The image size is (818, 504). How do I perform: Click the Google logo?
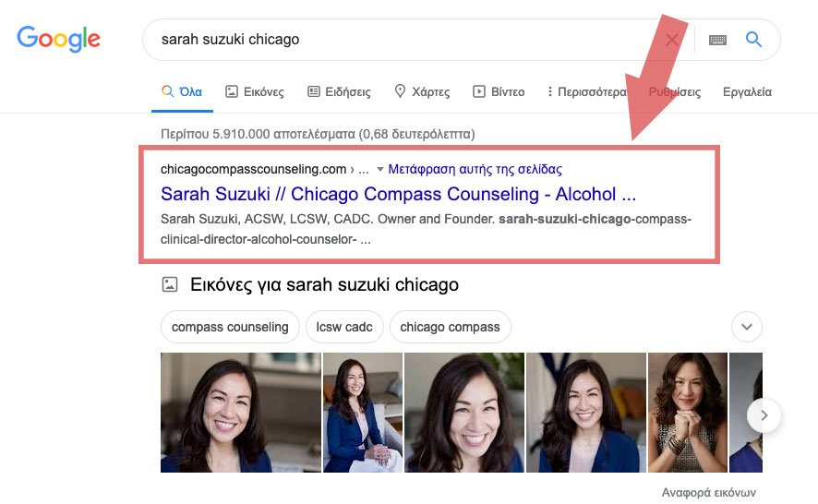coord(58,39)
